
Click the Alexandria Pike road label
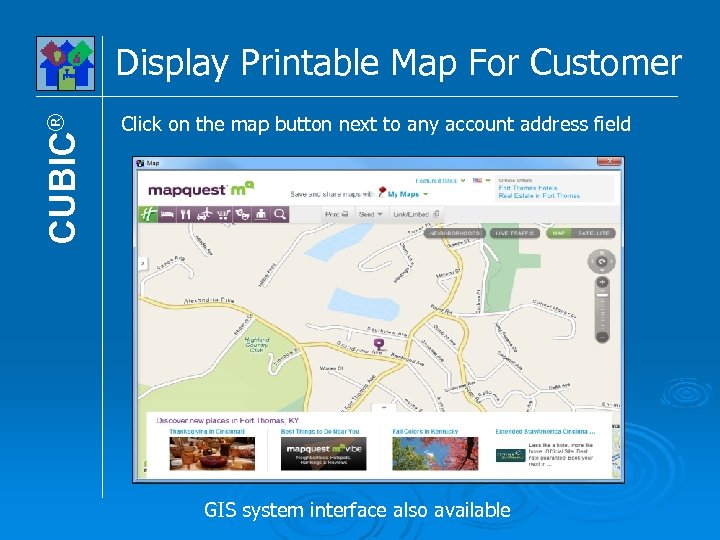click(209, 301)
